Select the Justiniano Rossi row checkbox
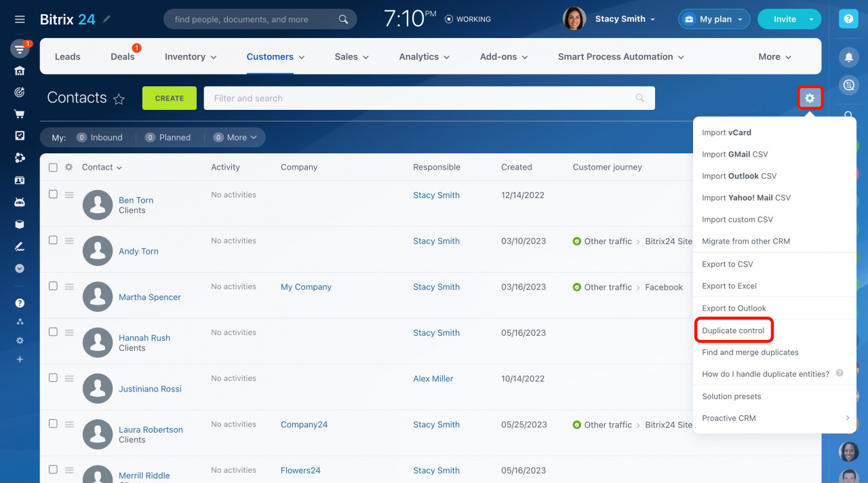The height and width of the screenshot is (483, 868). pyautogui.click(x=53, y=377)
